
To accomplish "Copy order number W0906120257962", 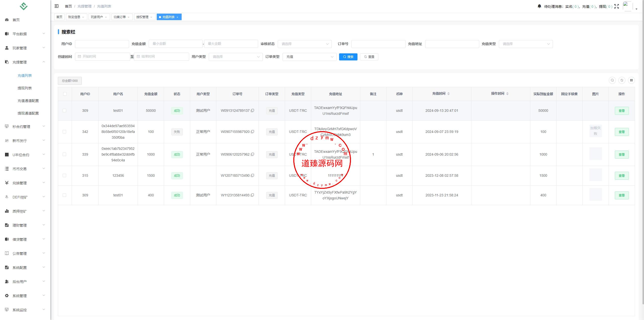I will coord(253,154).
